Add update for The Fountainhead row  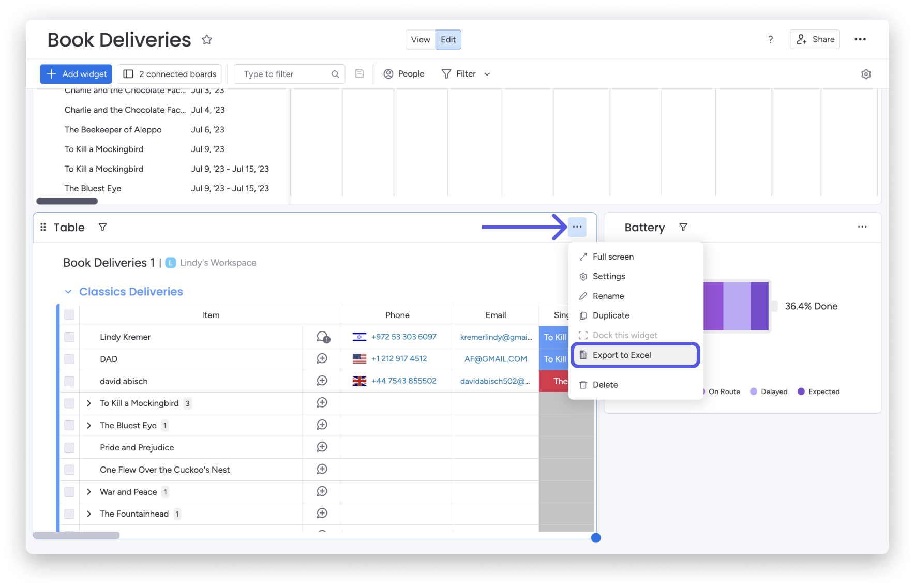pyautogui.click(x=322, y=513)
